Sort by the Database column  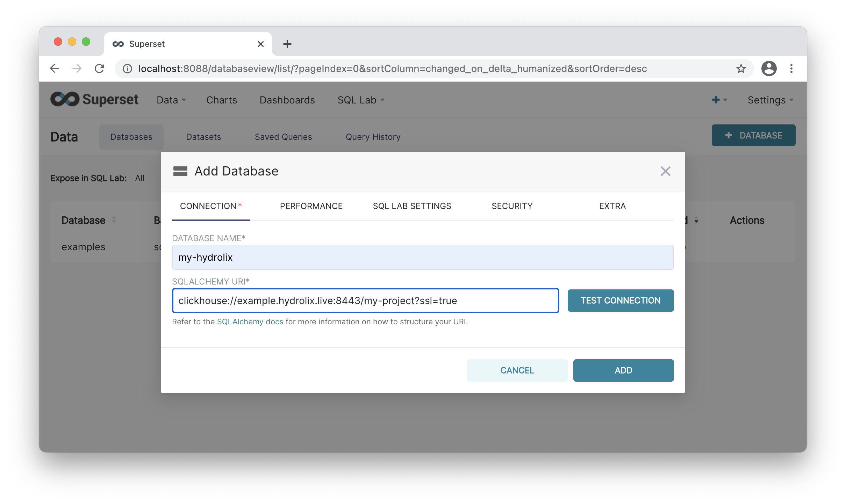tap(88, 220)
